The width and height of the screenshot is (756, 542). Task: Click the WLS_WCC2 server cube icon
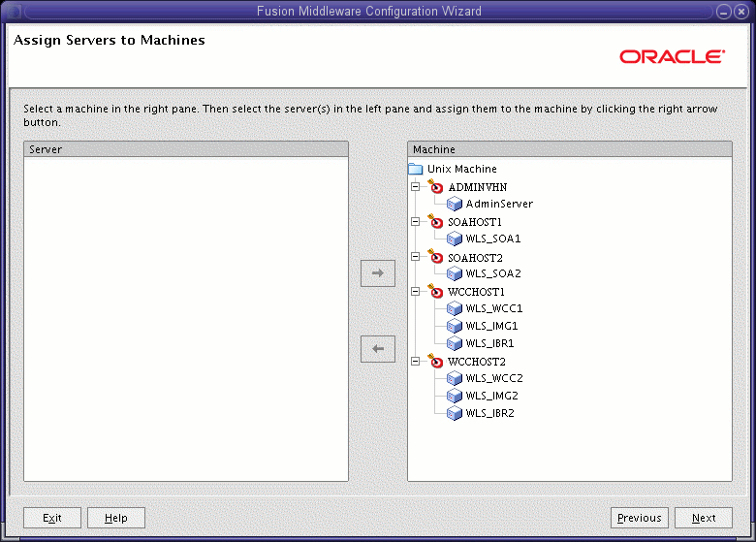tap(455, 378)
